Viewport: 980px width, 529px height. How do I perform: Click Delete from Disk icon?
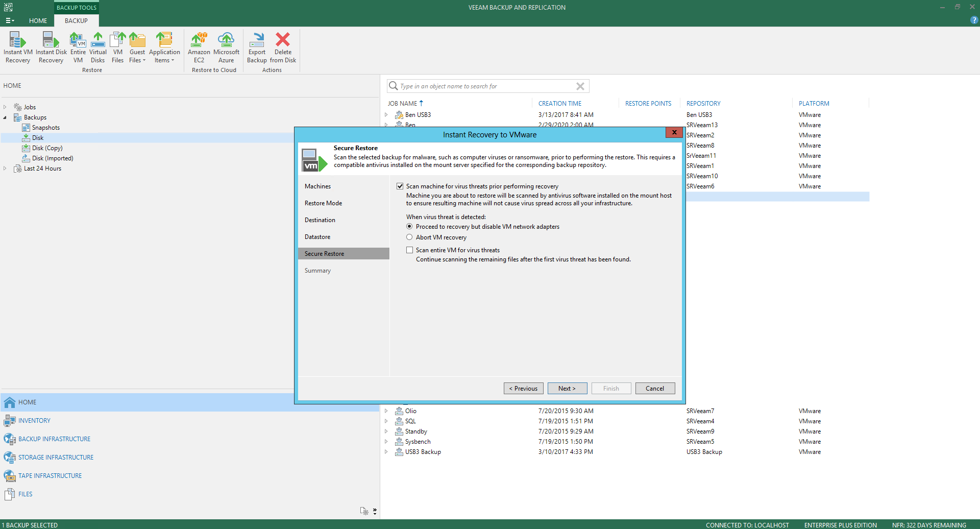[283, 47]
